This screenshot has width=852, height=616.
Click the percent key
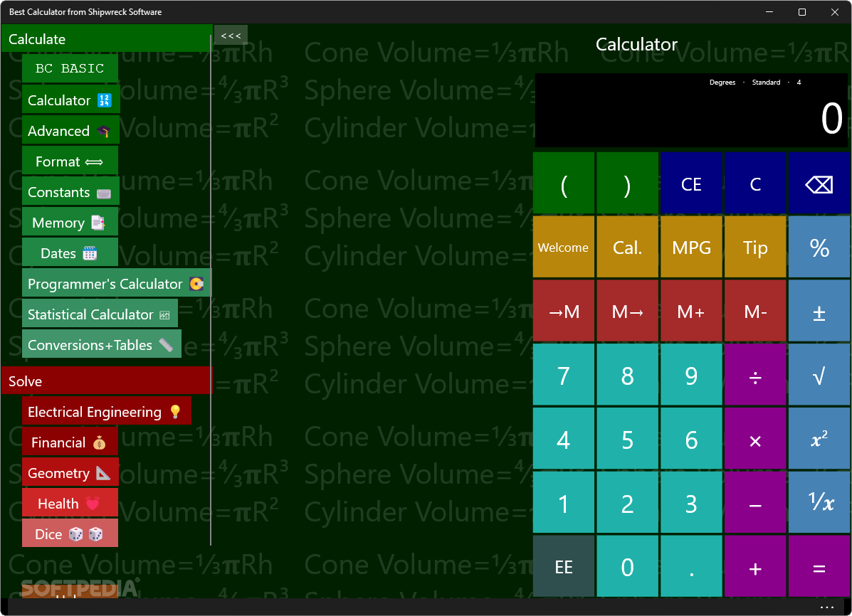tap(819, 247)
